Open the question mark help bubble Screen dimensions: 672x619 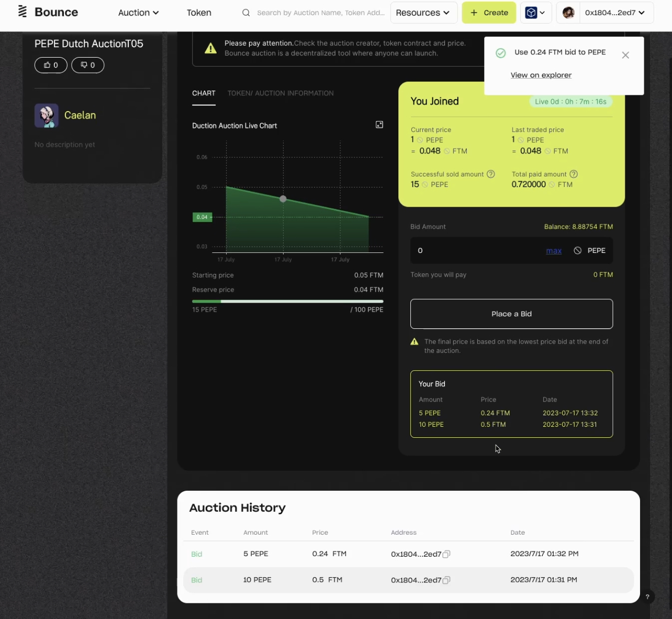(x=647, y=596)
